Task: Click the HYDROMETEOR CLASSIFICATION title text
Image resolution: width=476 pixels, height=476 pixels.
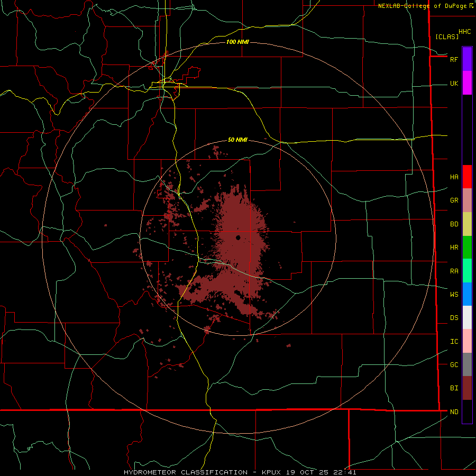Action: pos(186,472)
